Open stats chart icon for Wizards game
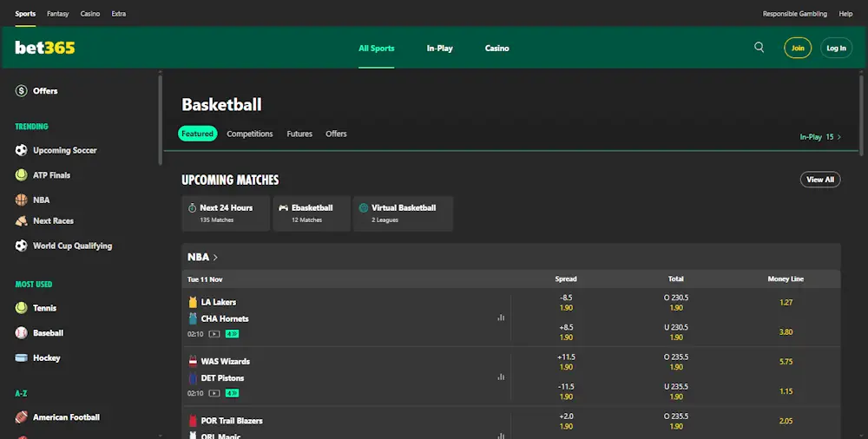 (x=501, y=377)
